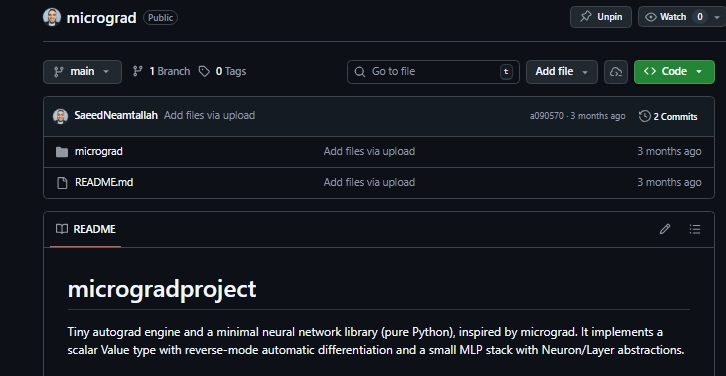Click the eye icon in Watch button
Screen dimensions: 726x376
point(651,17)
